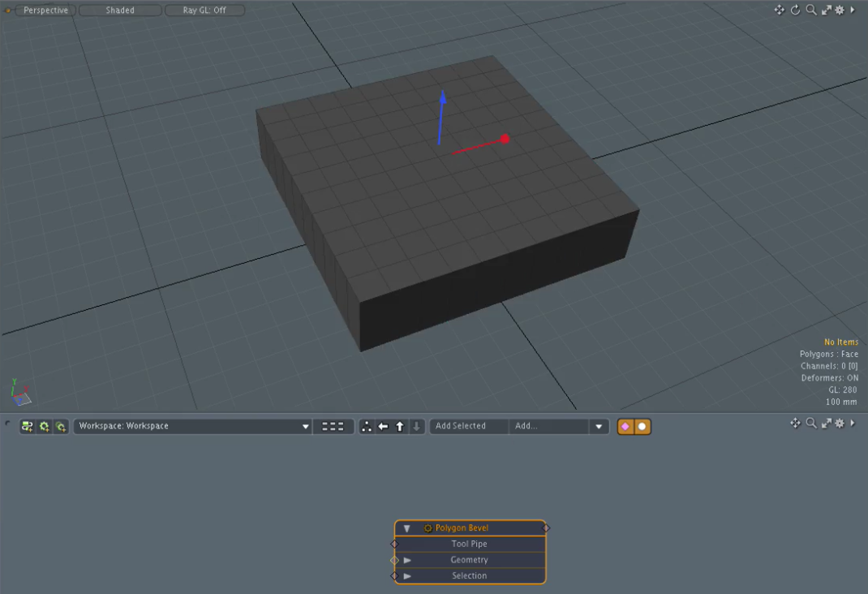Image resolution: width=868 pixels, height=594 pixels.
Task: Click the viewport rotate icon
Action: pos(796,10)
